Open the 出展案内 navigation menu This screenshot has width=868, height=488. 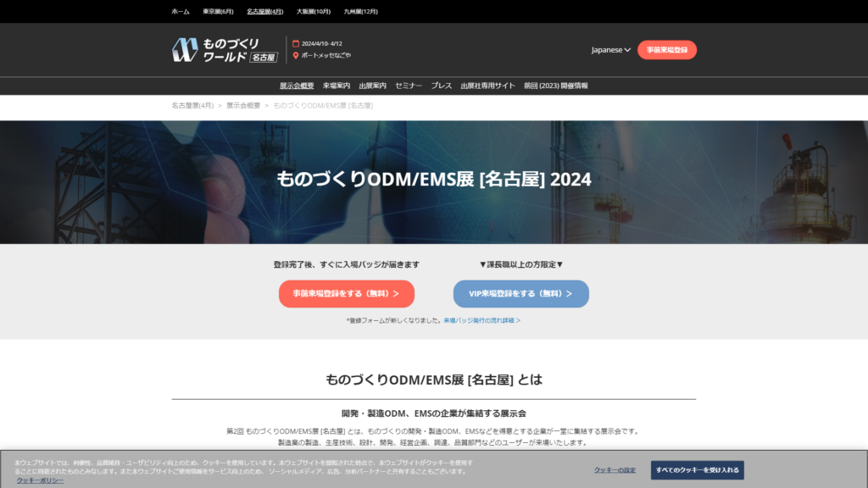pyautogui.click(x=373, y=86)
